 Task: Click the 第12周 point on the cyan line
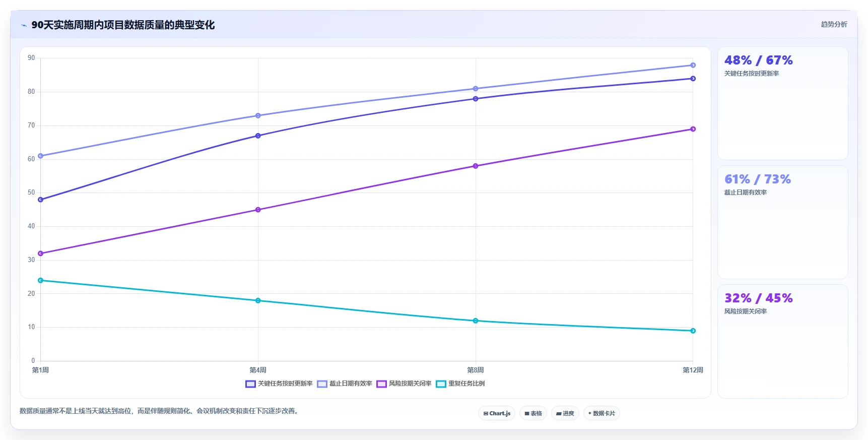click(693, 331)
